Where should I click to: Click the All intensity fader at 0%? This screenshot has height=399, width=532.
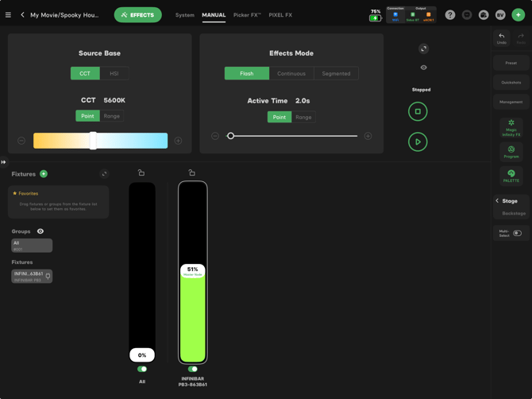coord(142,355)
